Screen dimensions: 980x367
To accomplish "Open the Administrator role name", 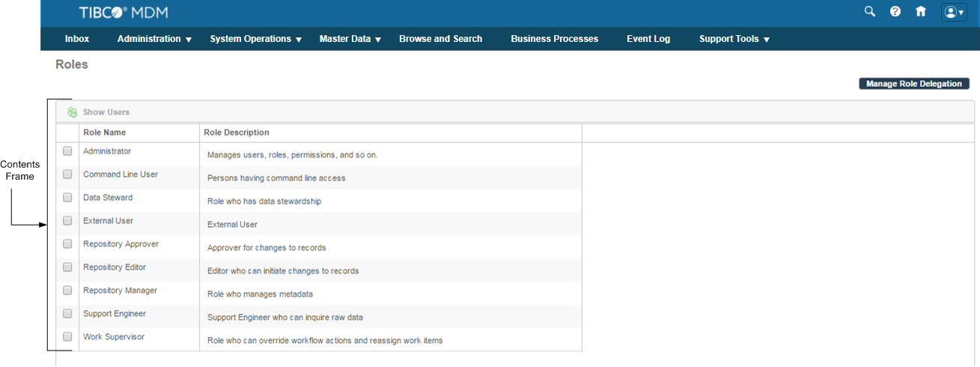I will [107, 151].
